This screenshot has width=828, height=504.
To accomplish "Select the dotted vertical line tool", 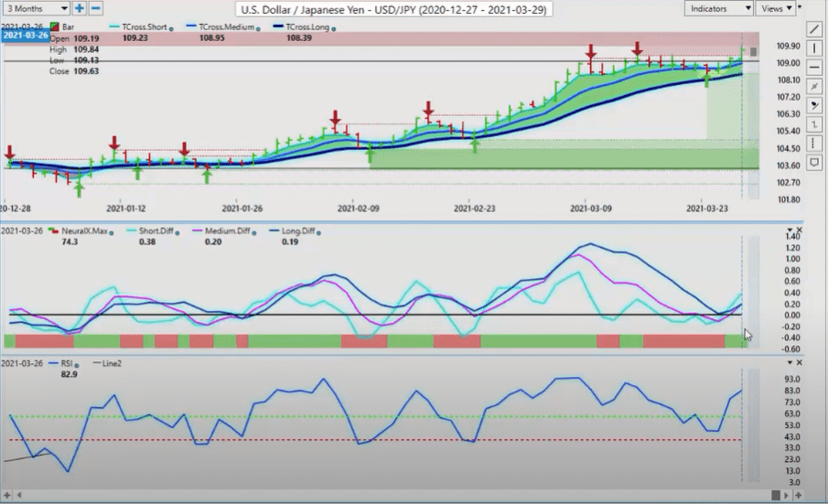I will pos(815,144).
